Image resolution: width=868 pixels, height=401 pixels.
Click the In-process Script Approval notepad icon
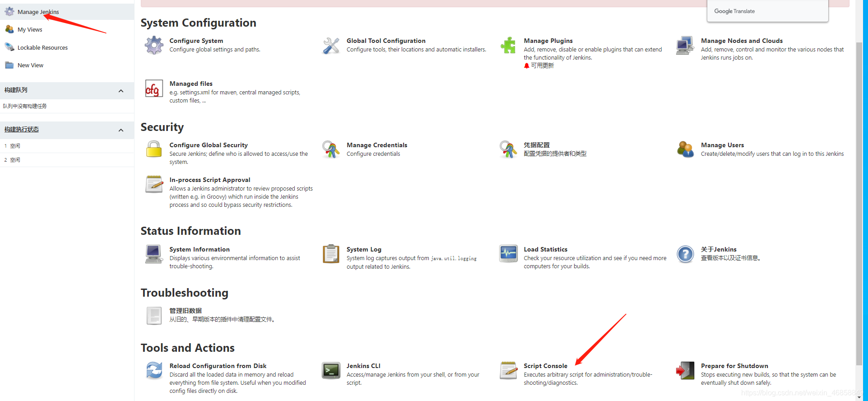(154, 184)
